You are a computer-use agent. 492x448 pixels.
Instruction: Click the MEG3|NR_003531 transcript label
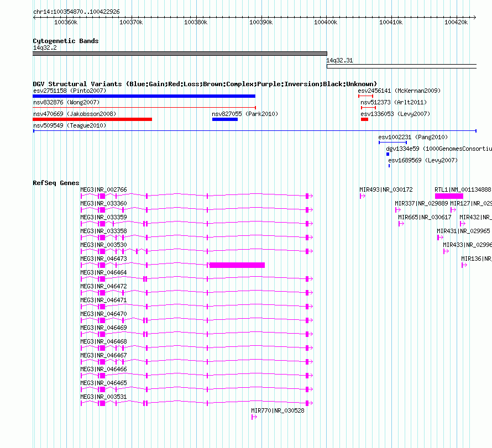[x=103, y=397]
